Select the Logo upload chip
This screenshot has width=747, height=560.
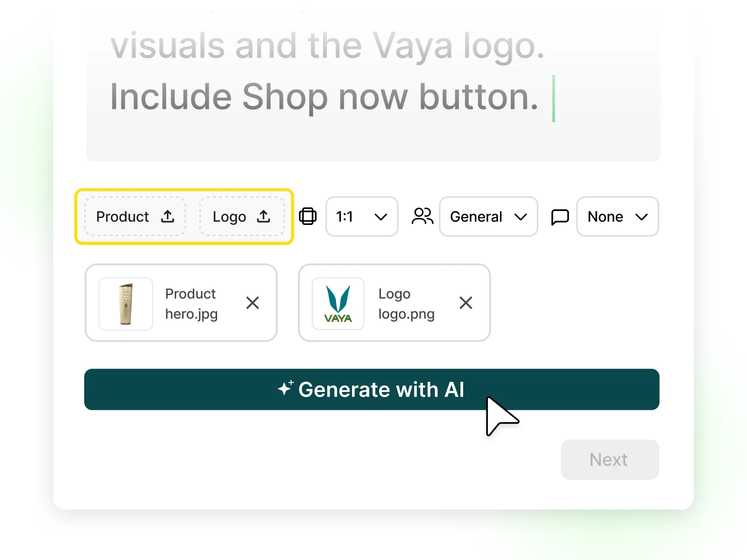243,217
